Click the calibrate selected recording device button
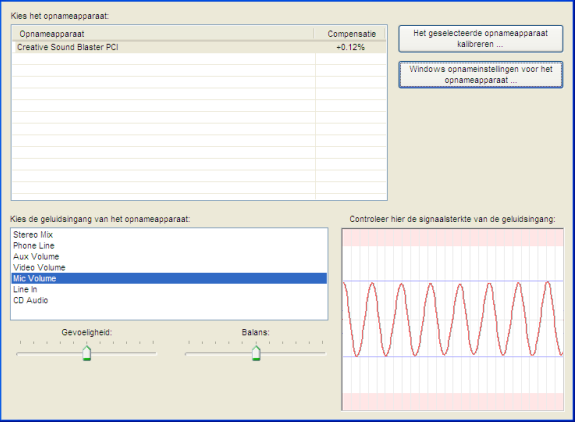This screenshot has width=575, height=422. click(480, 38)
